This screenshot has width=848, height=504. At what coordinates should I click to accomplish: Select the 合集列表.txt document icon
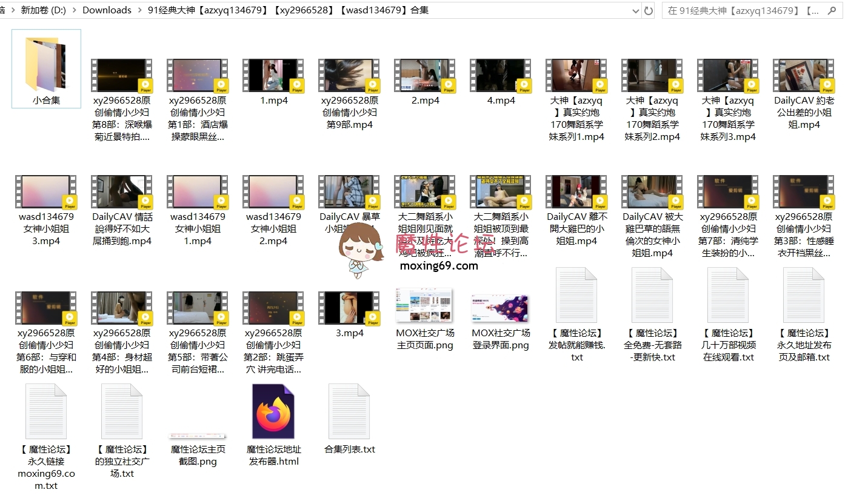tap(349, 411)
